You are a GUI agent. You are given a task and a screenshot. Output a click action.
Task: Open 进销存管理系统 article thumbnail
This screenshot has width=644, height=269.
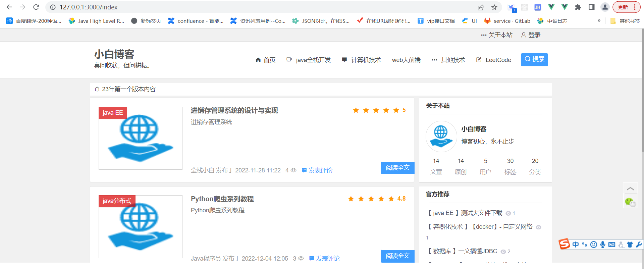(x=141, y=138)
